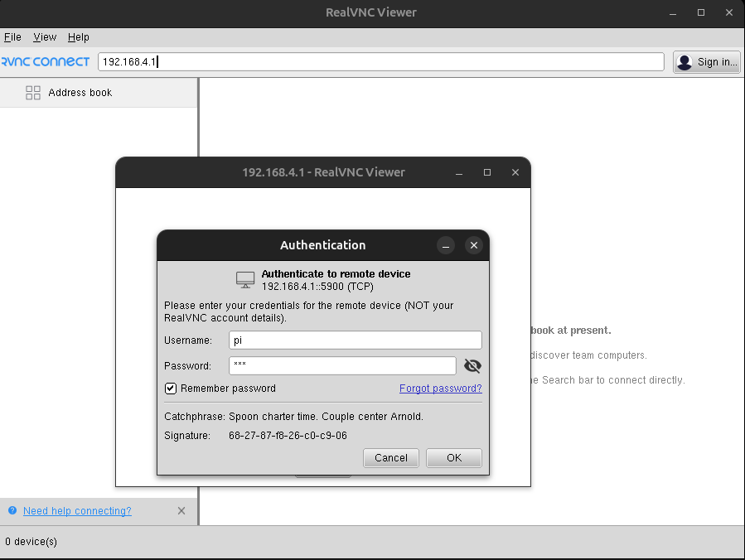745x560 pixels.
Task: Click the VNC address search bar
Action: point(381,62)
